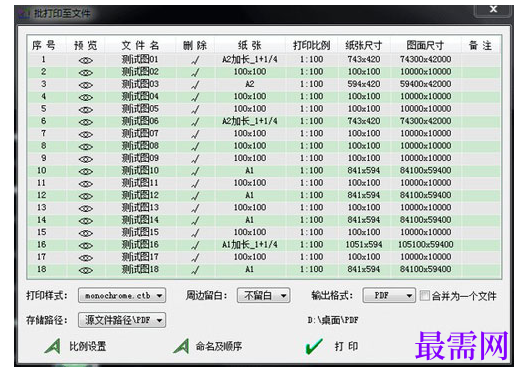The height and width of the screenshot is (377, 527).
Task: Click paper size 594x420
Action: 364,84
